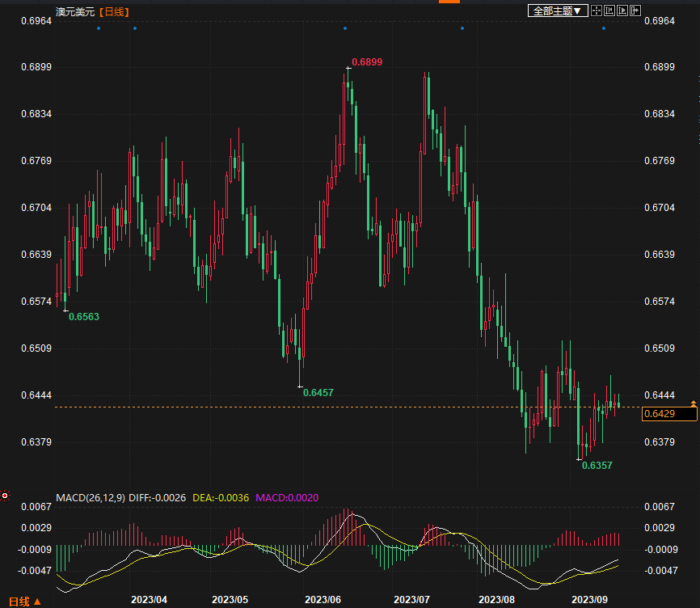700x608 pixels.
Task: Click the 0.6457 low price label
Action: point(318,392)
